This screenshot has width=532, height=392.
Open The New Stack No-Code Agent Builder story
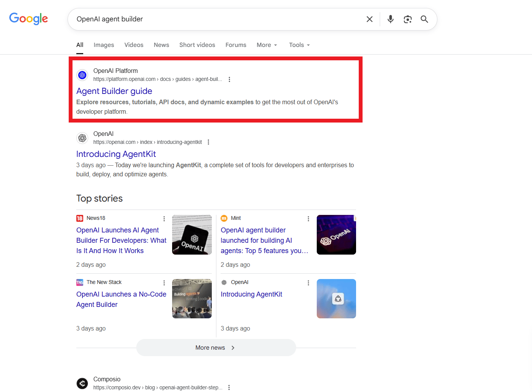[x=121, y=300]
